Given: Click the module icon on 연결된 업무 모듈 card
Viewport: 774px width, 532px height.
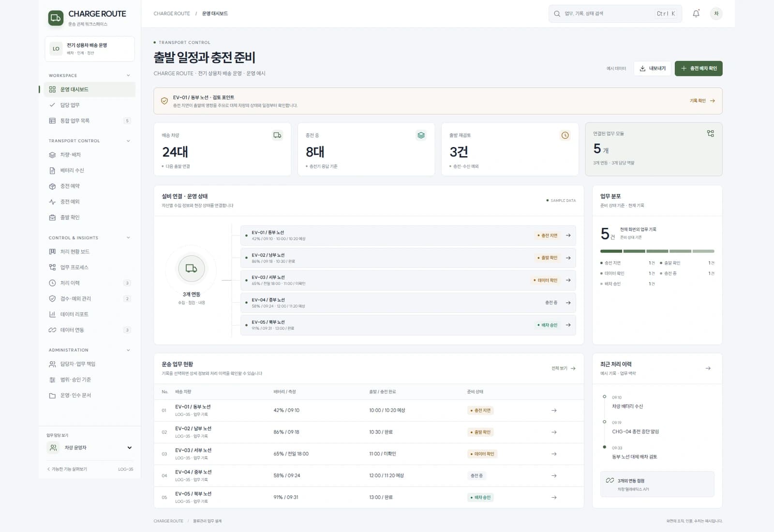Looking at the screenshot, I should click(710, 133).
